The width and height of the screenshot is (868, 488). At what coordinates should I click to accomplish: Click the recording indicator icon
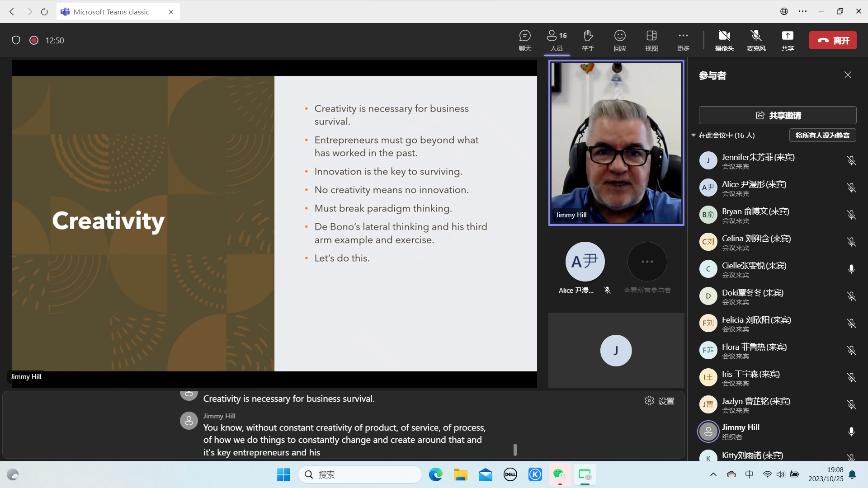(x=34, y=40)
